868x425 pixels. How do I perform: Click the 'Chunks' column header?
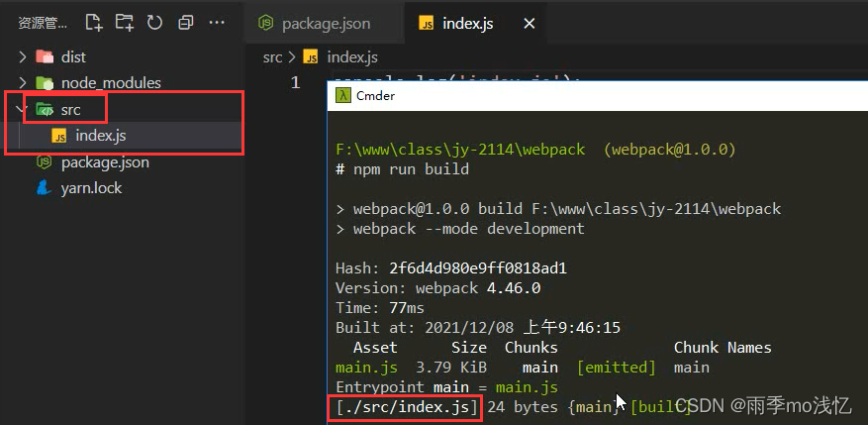click(531, 348)
